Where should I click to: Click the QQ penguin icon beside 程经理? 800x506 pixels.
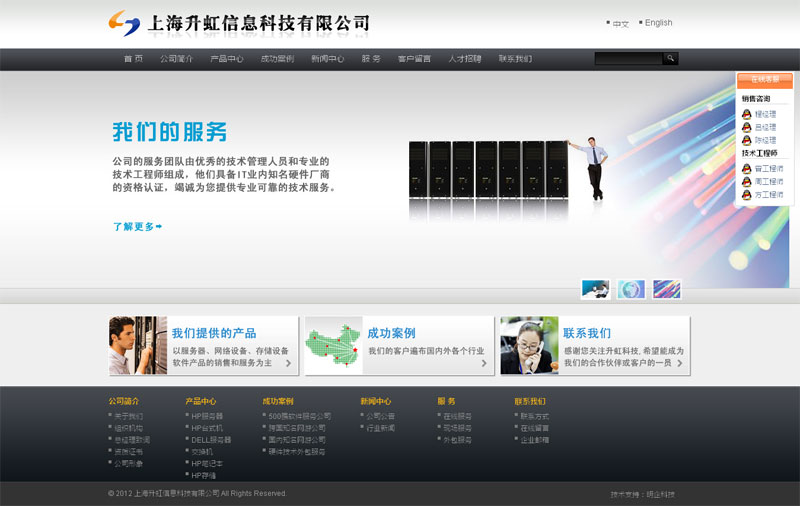[746, 114]
